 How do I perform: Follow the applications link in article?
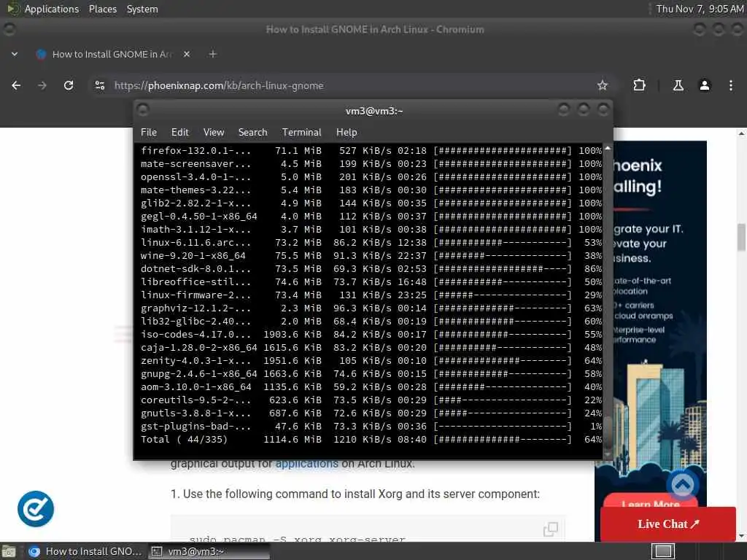tap(306, 463)
